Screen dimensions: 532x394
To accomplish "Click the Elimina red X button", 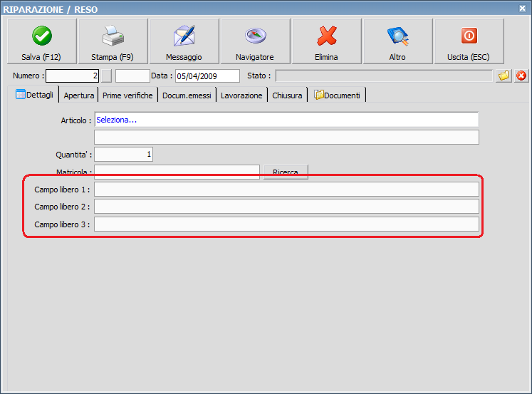I will pos(327,41).
